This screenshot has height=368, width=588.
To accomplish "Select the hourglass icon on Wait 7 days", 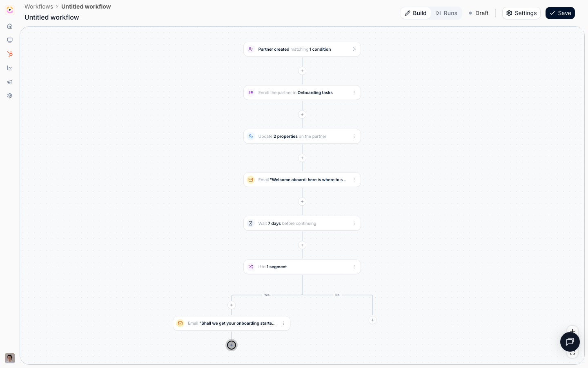I will (251, 223).
